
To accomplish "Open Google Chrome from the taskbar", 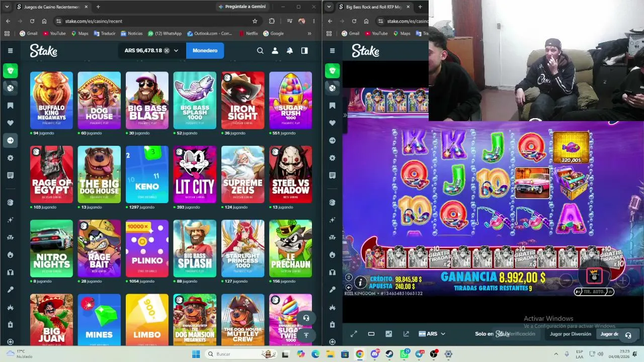I will (x=360, y=354).
